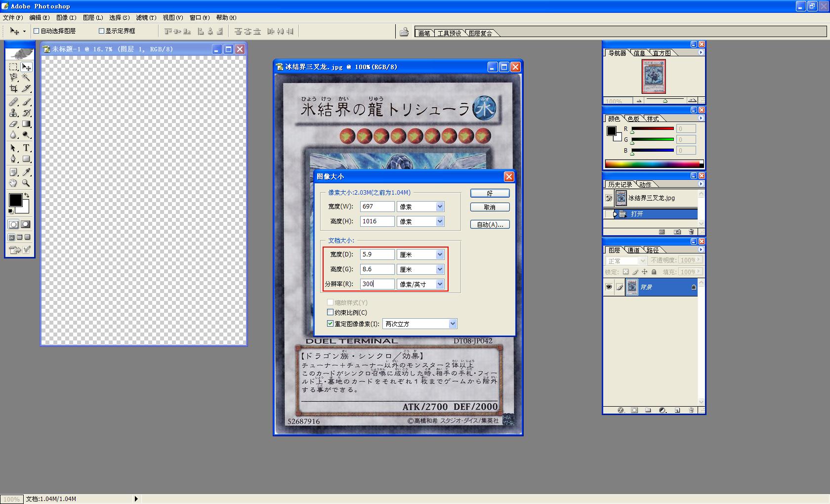
Task: Click the 自动(A)... button
Action: 490,224
